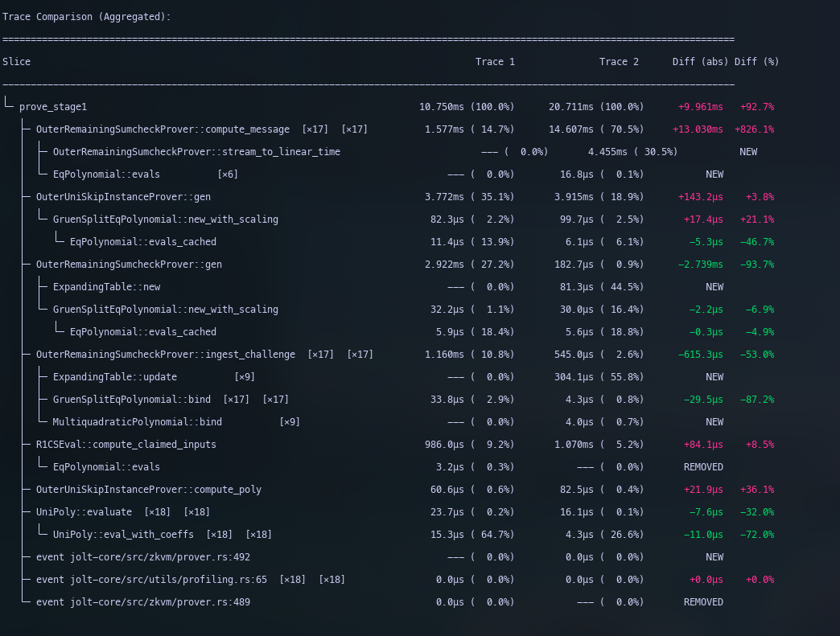
Task: Click the Slice column header
Action: coord(17,62)
